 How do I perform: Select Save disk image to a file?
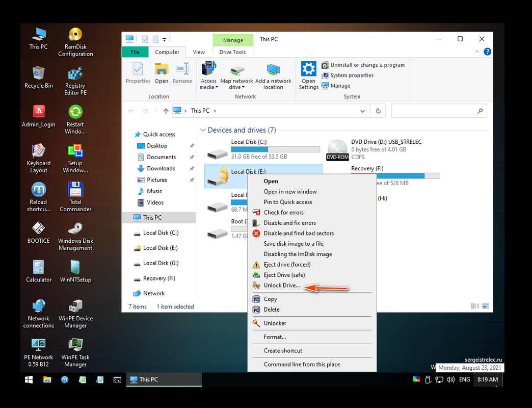(312, 244)
